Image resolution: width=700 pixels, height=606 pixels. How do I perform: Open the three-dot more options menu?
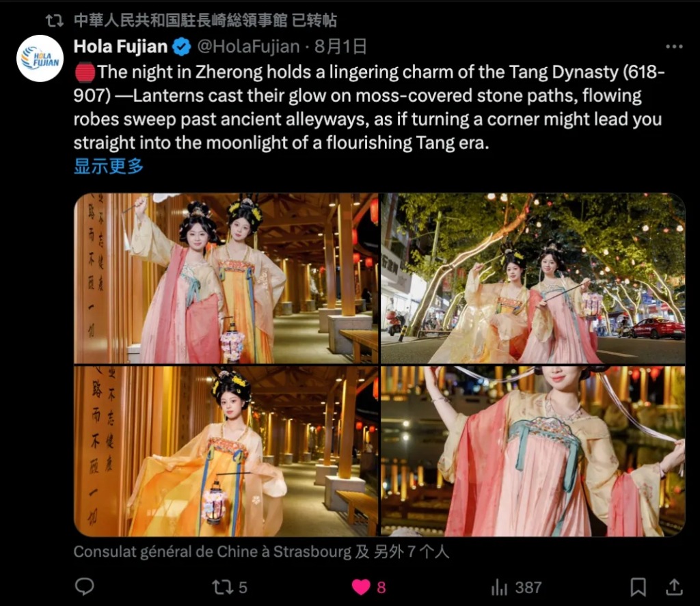673,46
